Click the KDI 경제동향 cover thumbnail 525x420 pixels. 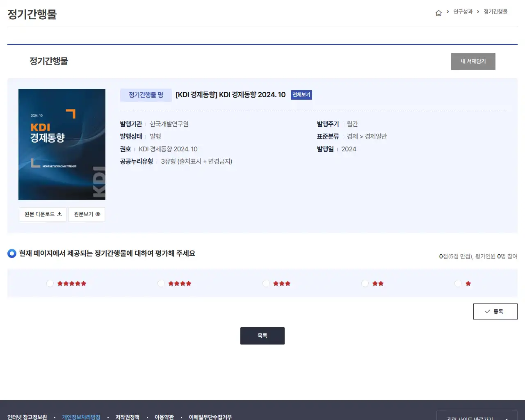62,144
